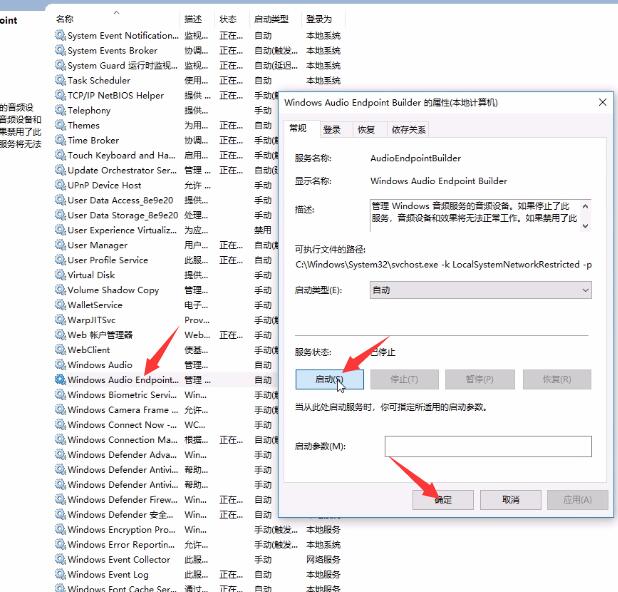Click the AudioEndpointBuilder service name value

pyautogui.click(x=415, y=158)
